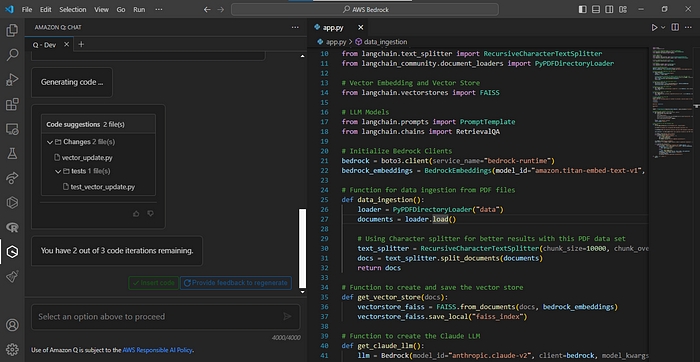
Task: Close the app.py editor tab
Action: tap(361, 28)
